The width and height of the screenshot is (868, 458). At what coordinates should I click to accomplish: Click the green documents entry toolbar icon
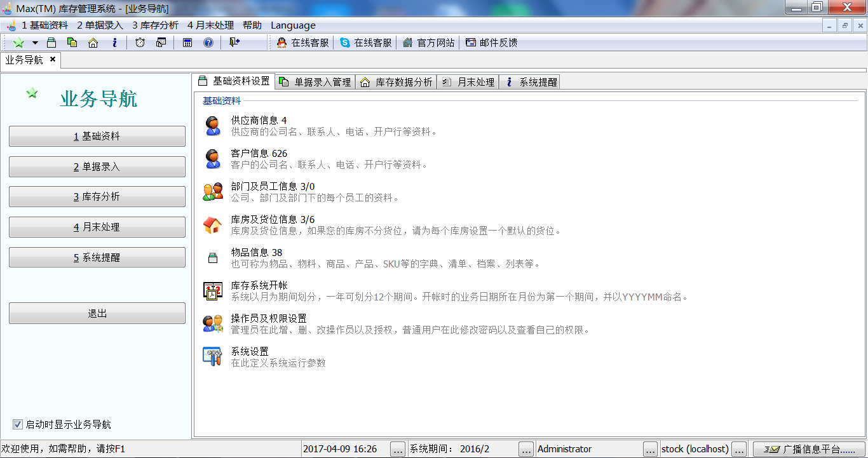pyautogui.click(x=72, y=43)
